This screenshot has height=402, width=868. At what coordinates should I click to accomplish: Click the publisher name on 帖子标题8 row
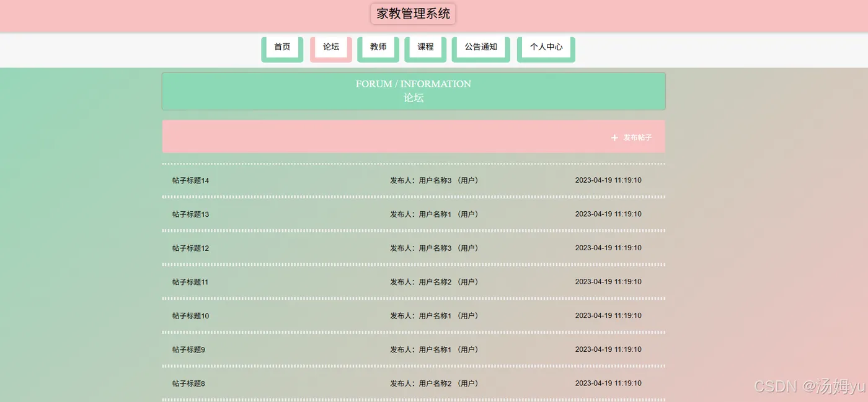point(434,383)
